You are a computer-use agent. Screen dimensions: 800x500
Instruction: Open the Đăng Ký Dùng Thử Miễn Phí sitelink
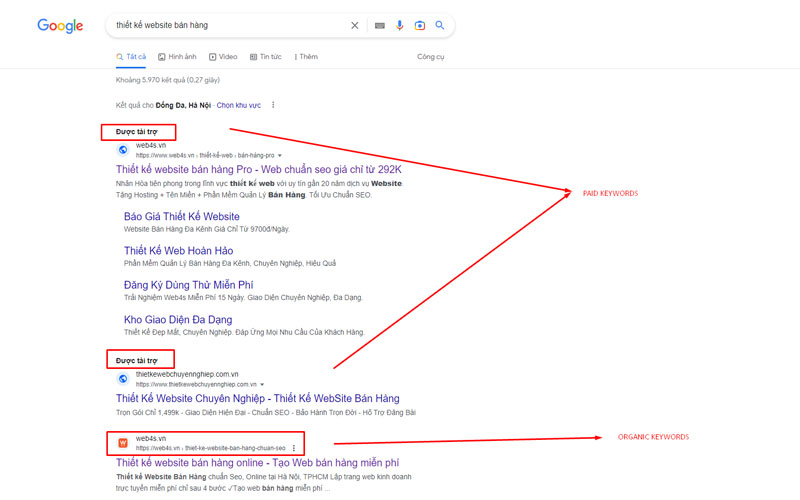[188, 285]
